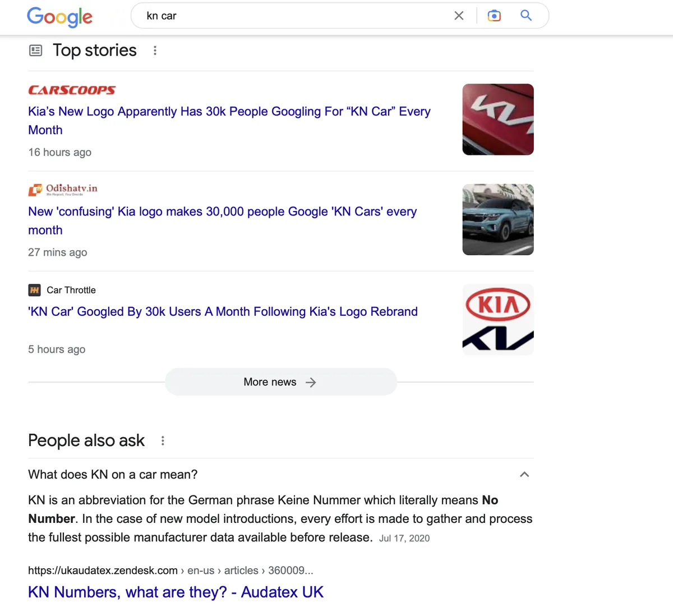Click the 'People also ask' heading

pyautogui.click(x=86, y=441)
